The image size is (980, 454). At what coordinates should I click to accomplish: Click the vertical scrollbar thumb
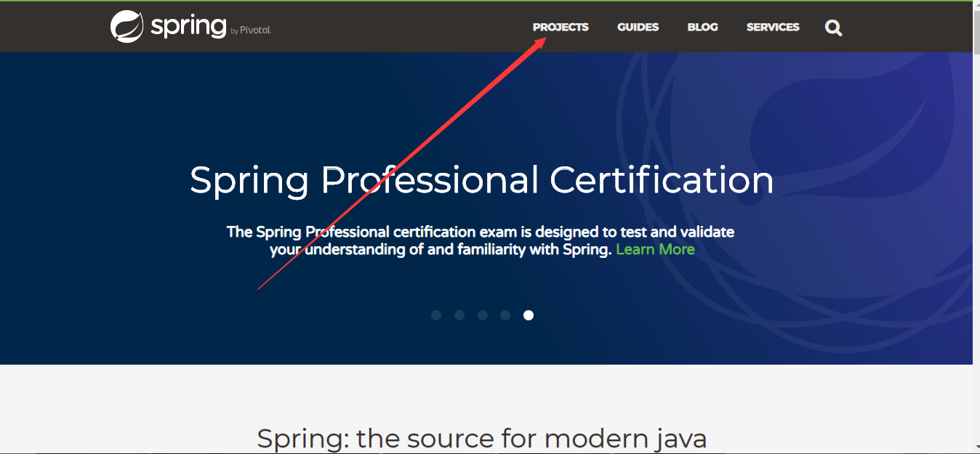pyautogui.click(x=976, y=33)
